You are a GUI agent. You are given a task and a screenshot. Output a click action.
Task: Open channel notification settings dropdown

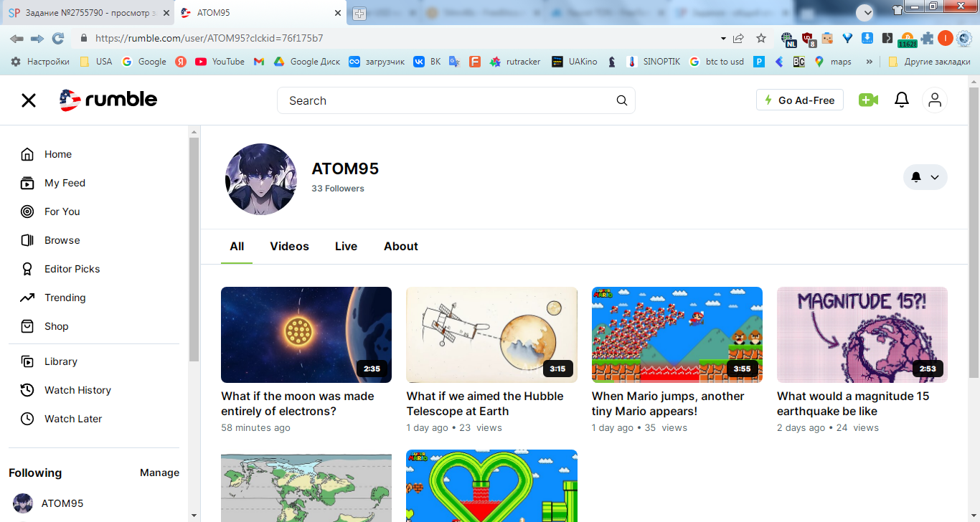(925, 177)
